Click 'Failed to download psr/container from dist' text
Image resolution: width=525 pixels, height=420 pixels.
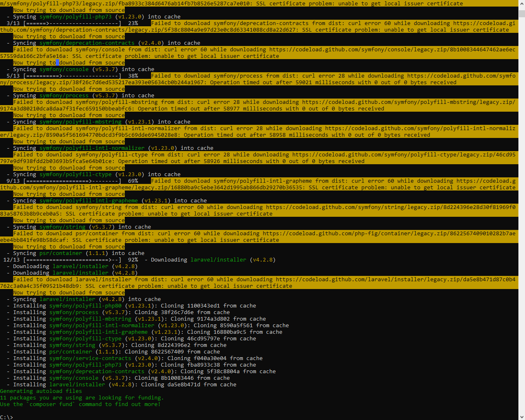coord(84,234)
